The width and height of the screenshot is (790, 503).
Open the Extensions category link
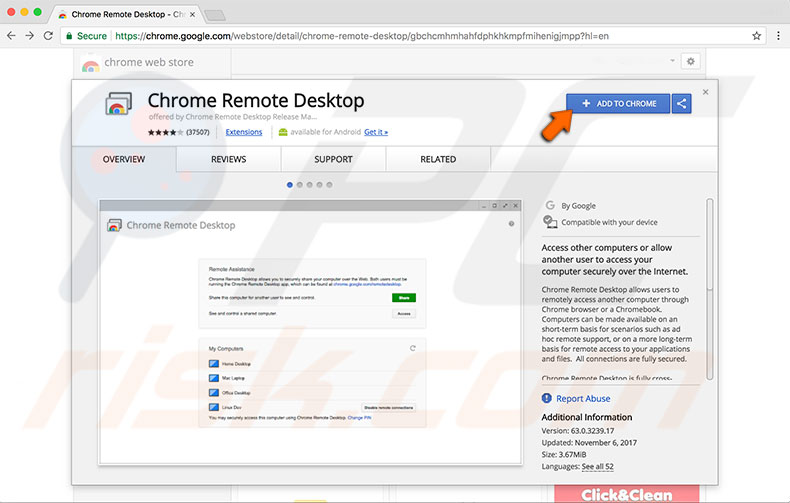coord(244,132)
